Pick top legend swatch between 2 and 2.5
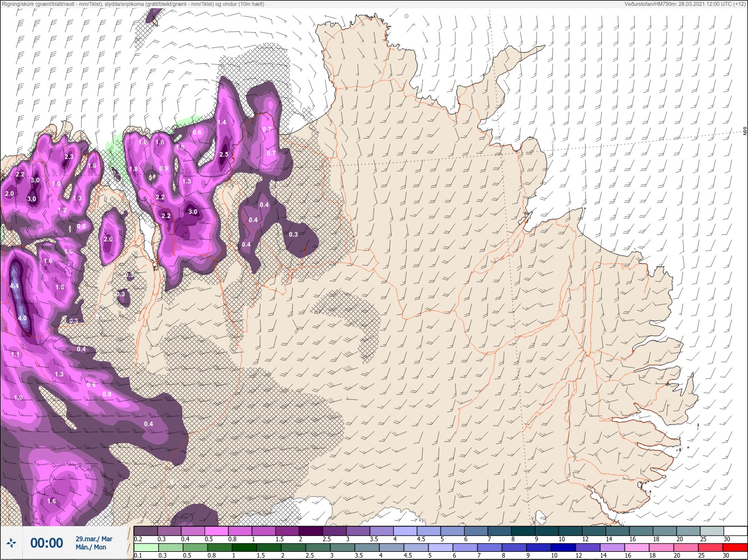Image resolution: width=748 pixels, height=560 pixels. 312,531
